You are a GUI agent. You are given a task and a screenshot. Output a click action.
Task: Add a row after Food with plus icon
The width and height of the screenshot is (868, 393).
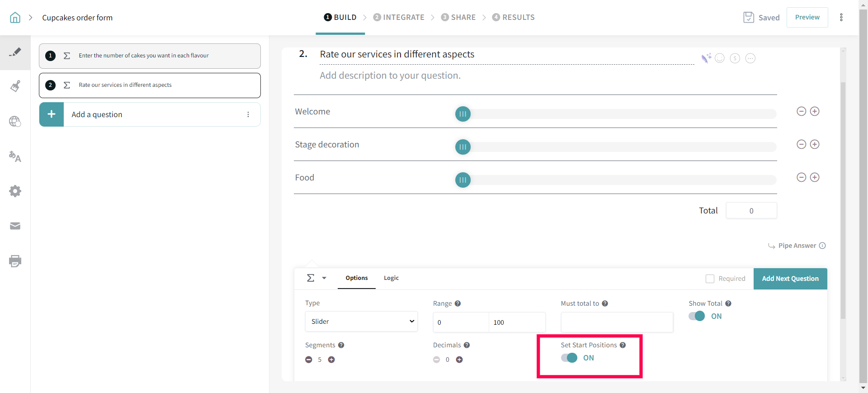point(815,177)
